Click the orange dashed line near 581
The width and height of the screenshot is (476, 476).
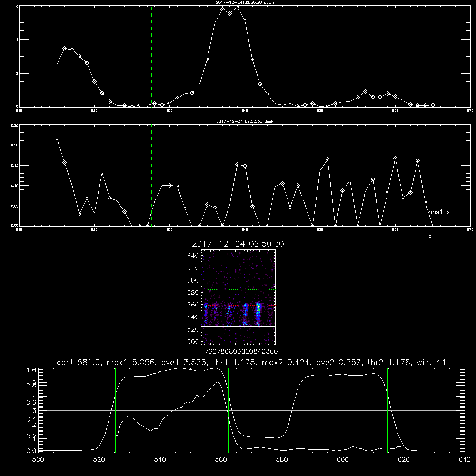click(285, 410)
